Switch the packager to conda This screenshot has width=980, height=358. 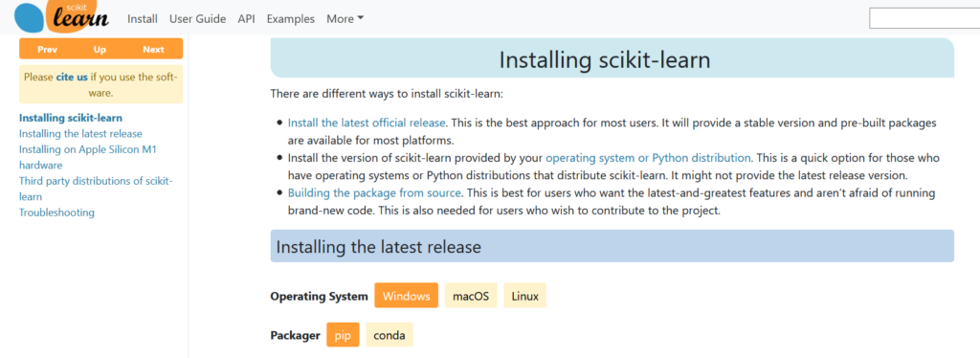tap(390, 335)
